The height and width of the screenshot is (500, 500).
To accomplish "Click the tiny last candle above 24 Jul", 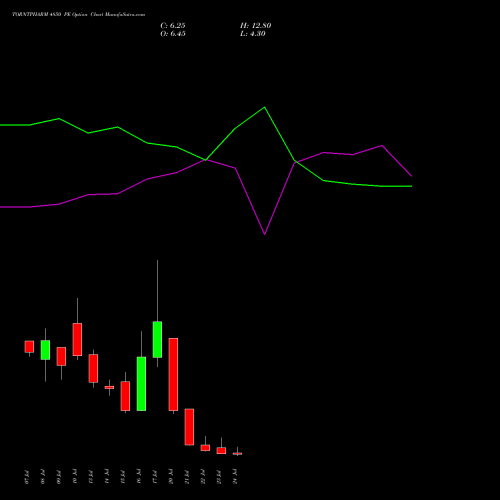I will click(237, 454).
